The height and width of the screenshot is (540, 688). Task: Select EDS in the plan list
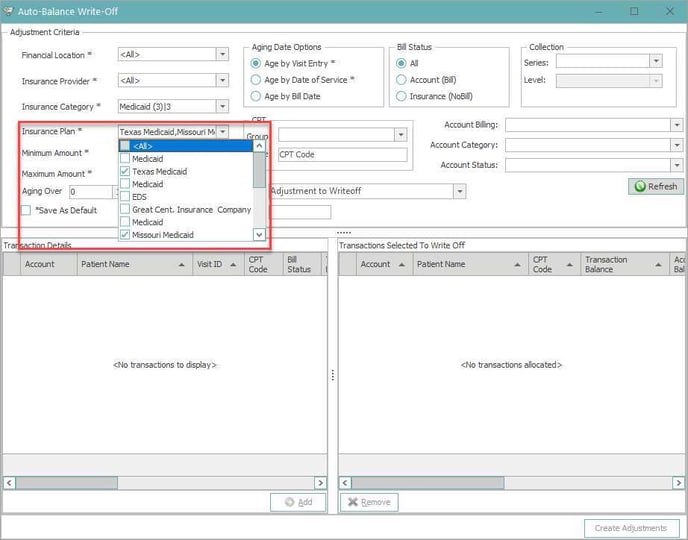click(x=139, y=197)
